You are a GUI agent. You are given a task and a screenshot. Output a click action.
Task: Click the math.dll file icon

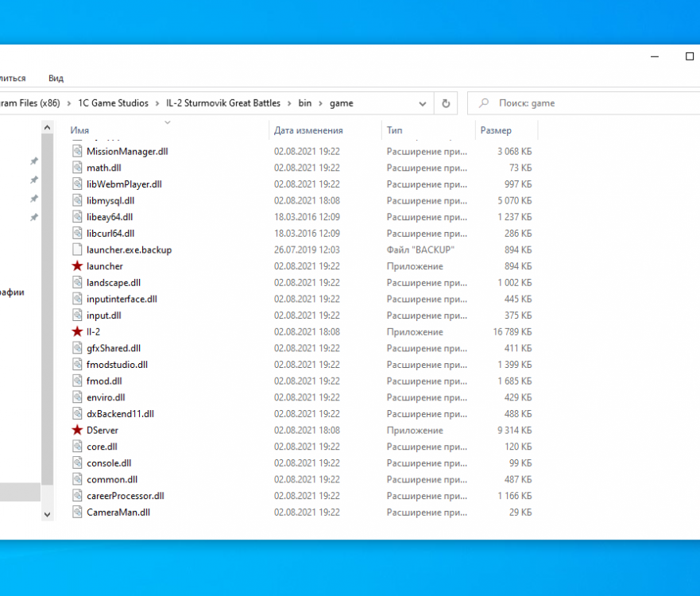[77, 168]
